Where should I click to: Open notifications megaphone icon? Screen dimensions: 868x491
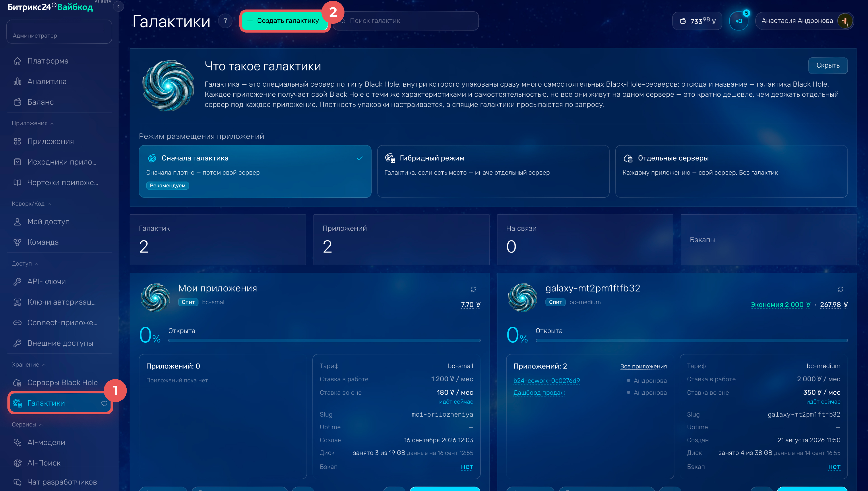(x=738, y=21)
